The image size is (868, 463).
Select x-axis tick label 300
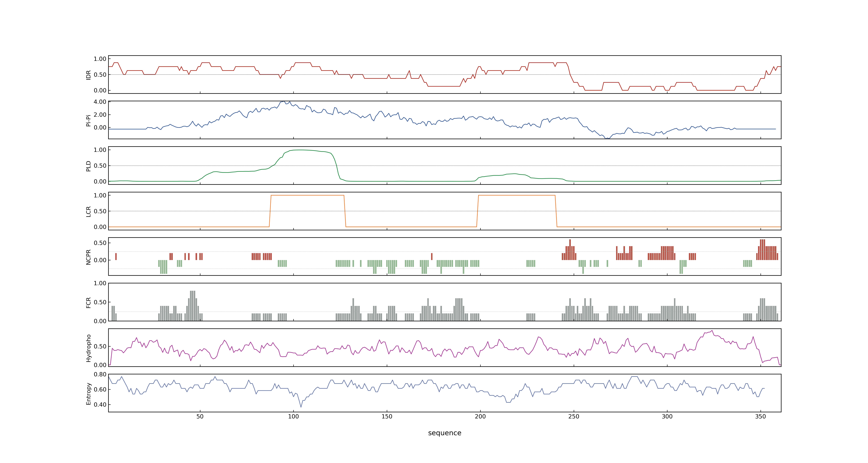pos(667,416)
